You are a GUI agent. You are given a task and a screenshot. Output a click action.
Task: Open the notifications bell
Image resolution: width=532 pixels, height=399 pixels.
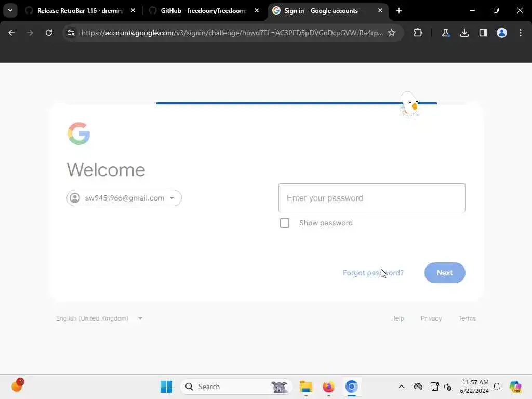[497, 387]
